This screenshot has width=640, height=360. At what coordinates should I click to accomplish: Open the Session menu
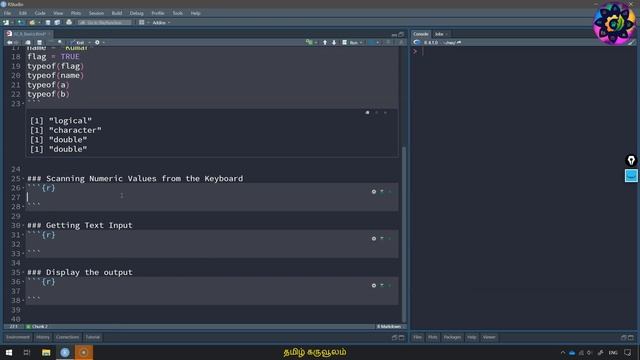click(96, 13)
